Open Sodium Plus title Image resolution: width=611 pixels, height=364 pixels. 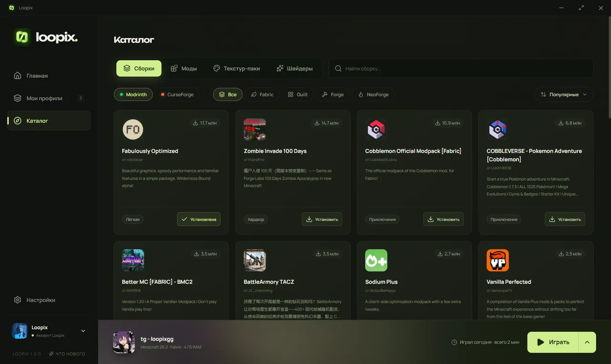click(381, 282)
